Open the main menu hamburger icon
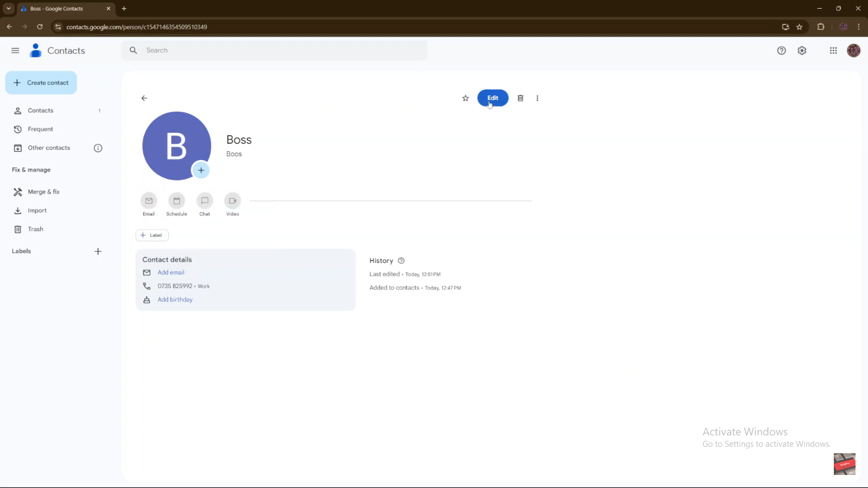The height and width of the screenshot is (488, 868). (x=15, y=50)
